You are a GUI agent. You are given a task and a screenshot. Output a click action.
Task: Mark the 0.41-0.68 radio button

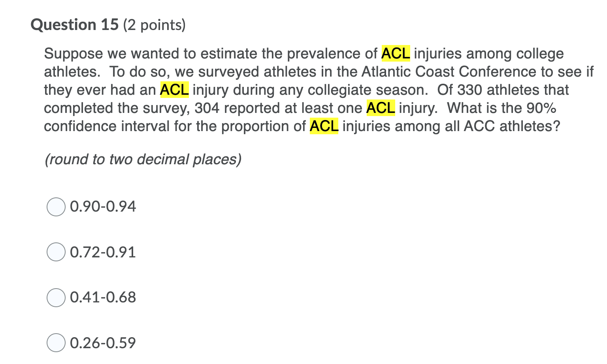pos(56,298)
